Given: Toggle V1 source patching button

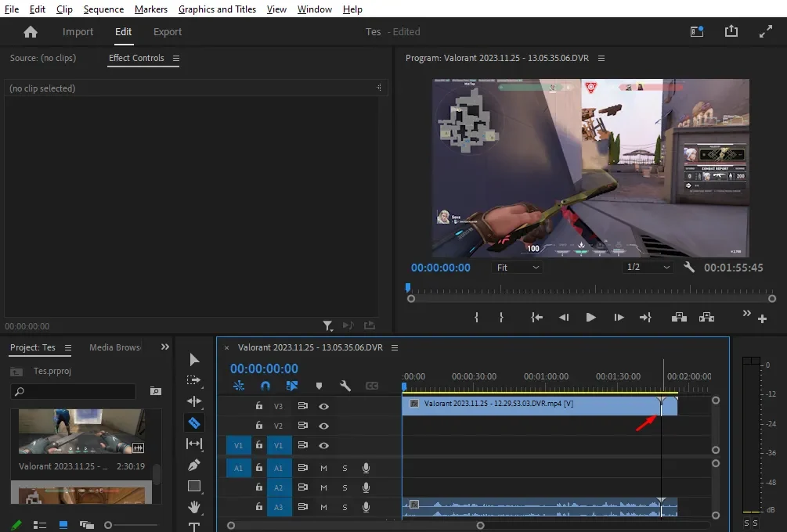Looking at the screenshot, I should (x=238, y=445).
